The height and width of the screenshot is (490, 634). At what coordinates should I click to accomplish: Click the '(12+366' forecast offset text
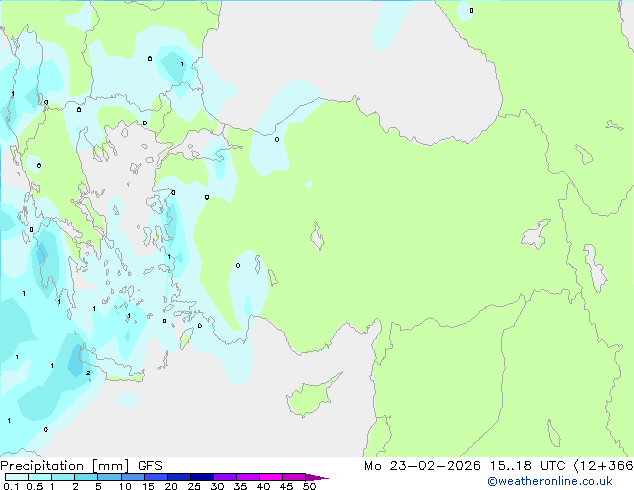(604, 466)
